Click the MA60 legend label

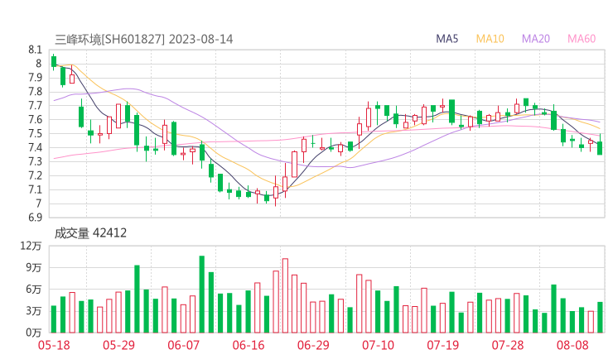click(x=582, y=39)
